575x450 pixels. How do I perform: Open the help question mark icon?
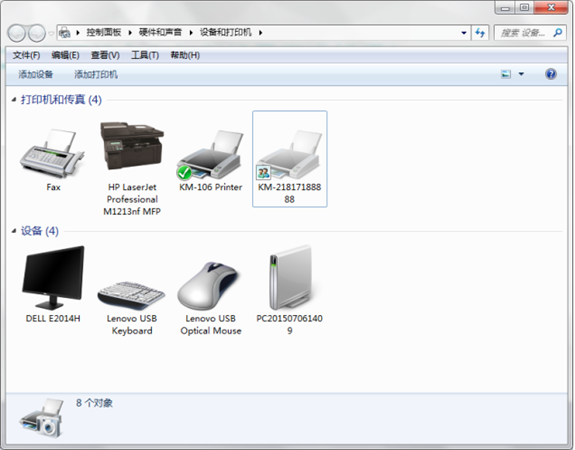551,74
